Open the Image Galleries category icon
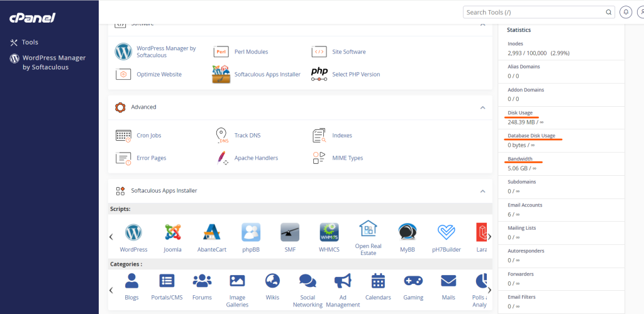 [237, 281]
